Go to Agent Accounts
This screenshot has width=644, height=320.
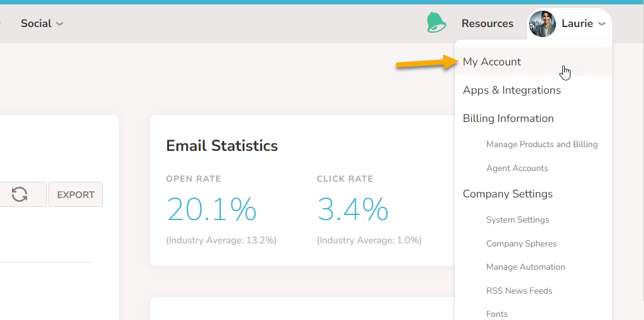pos(516,168)
